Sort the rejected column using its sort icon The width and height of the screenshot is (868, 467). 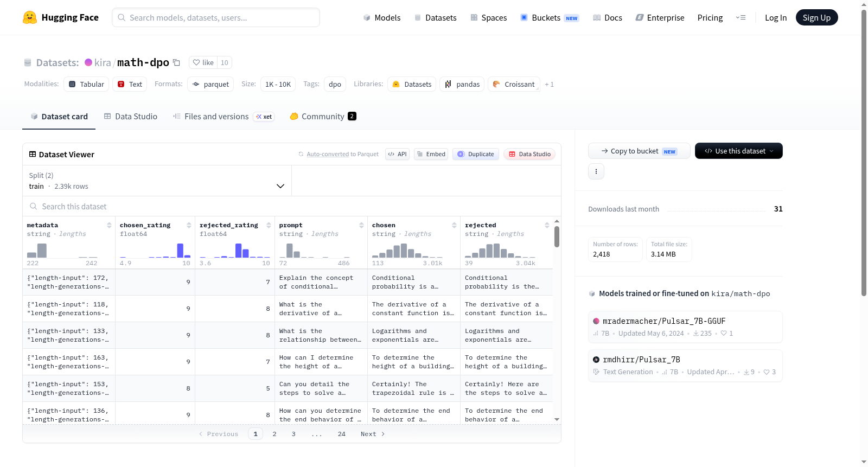[547, 225]
